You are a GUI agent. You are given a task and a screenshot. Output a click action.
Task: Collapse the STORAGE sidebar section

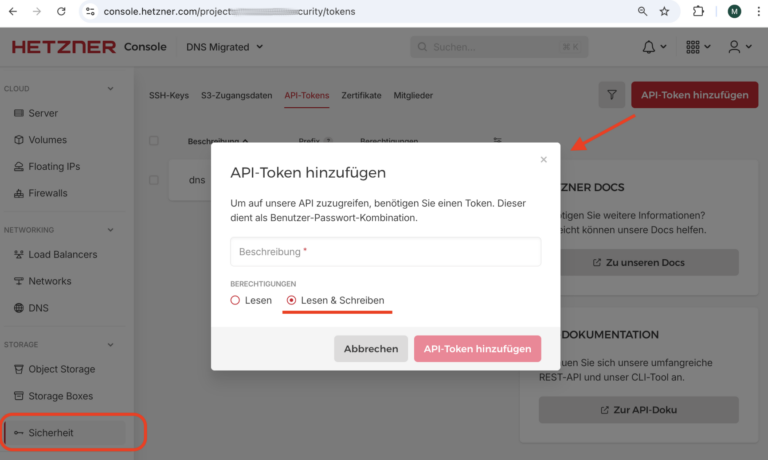pyautogui.click(x=110, y=344)
